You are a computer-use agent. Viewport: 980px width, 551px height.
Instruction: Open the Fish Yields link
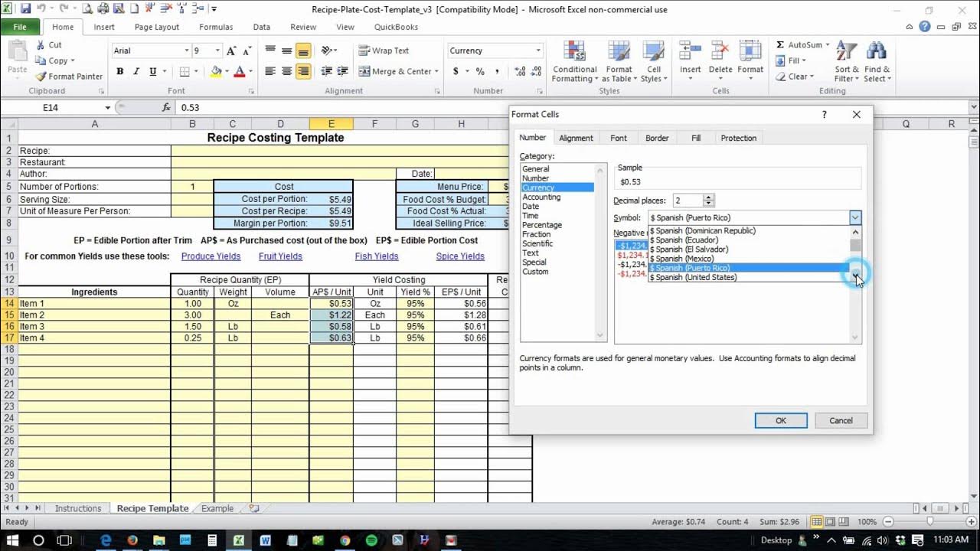[x=377, y=256]
